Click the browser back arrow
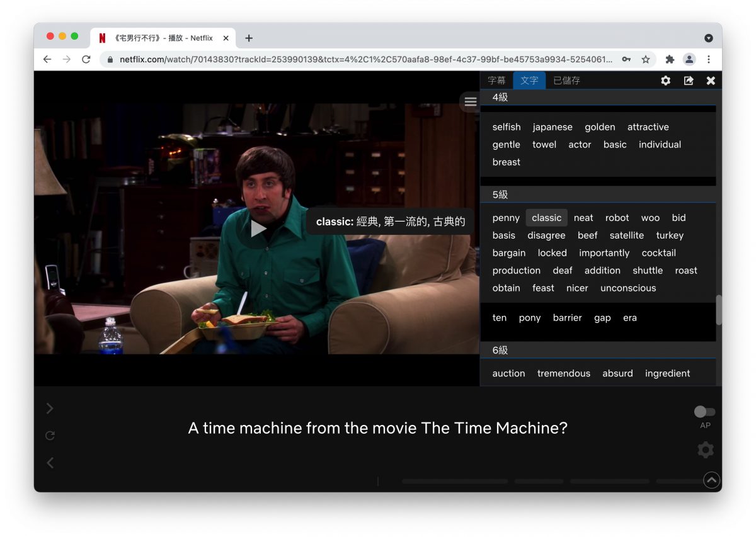 tap(47, 59)
